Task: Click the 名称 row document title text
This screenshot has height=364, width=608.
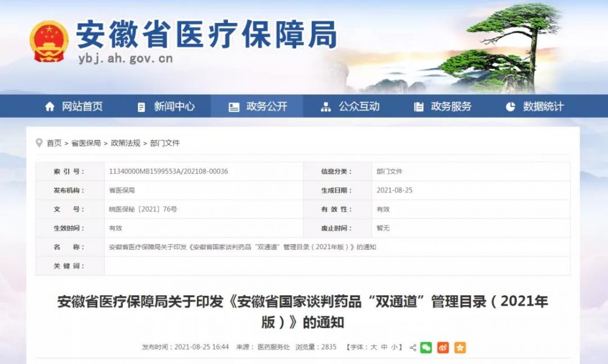Action: [243, 247]
